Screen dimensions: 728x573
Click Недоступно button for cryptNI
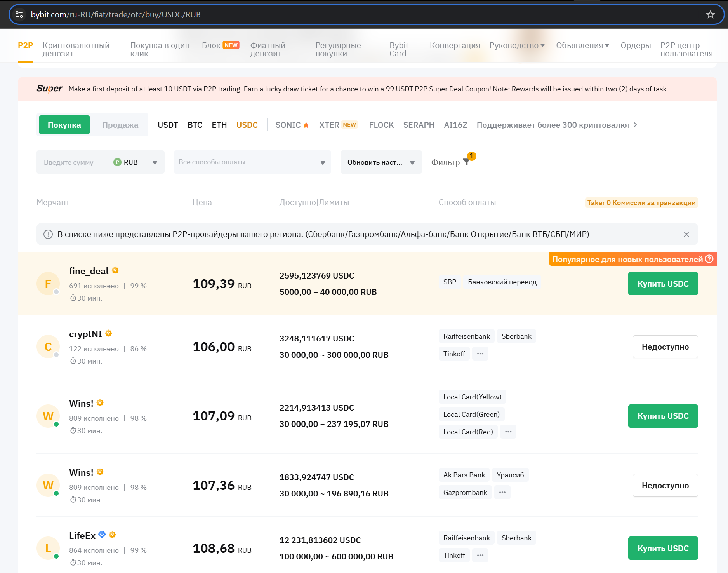[665, 347]
